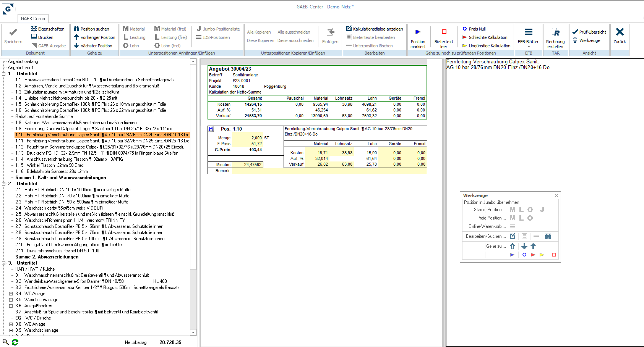
Task: Click the Menge quantity field
Action: pos(247,138)
